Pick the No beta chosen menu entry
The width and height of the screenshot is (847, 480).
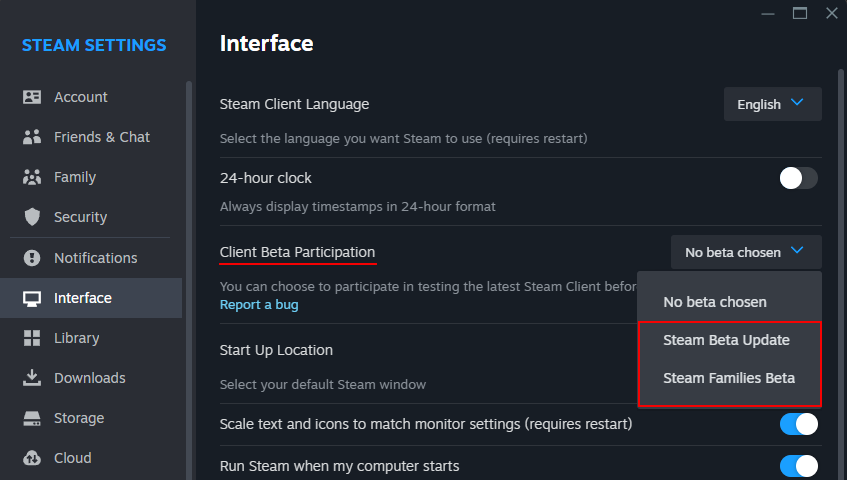(x=714, y=302)
